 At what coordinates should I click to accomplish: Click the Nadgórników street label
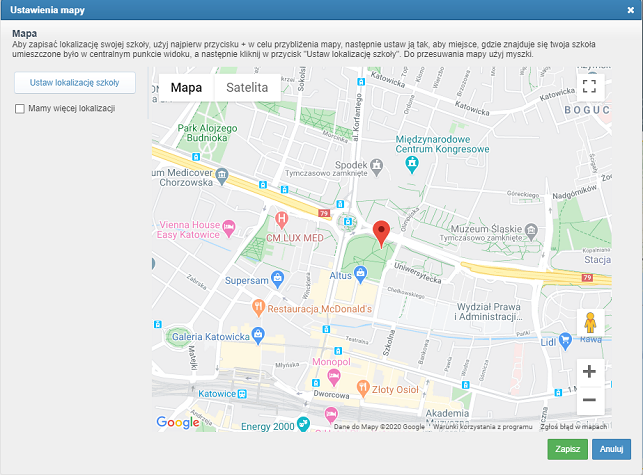tap(575, 192)
